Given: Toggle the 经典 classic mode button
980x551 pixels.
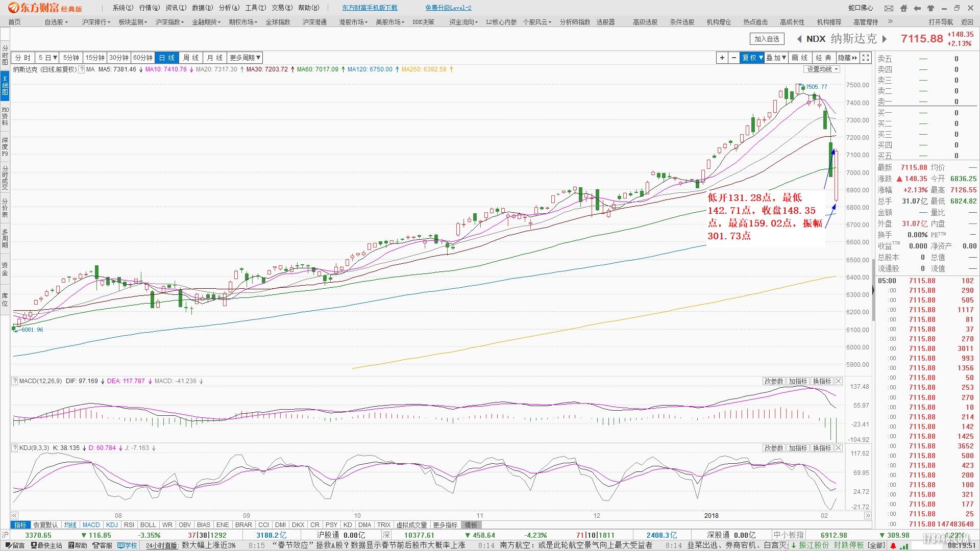Looking at the screenshot, I should tap(823, 58).
